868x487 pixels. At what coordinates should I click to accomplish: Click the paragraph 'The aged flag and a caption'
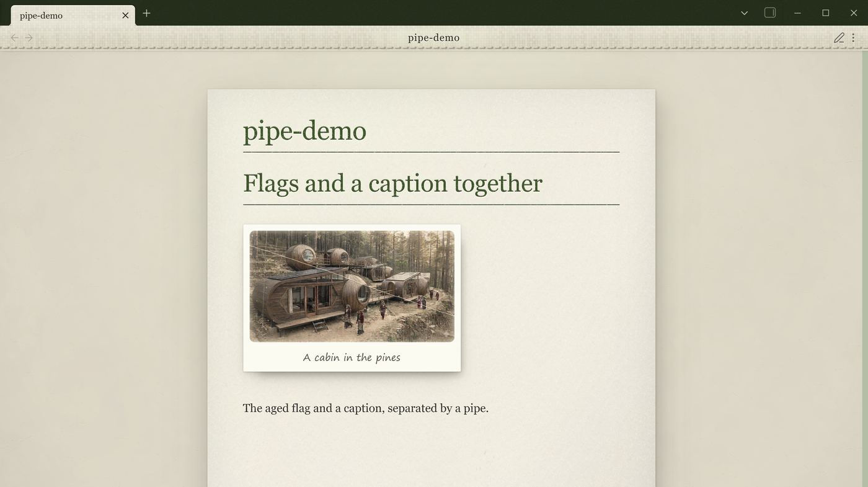tap(366, 408)
